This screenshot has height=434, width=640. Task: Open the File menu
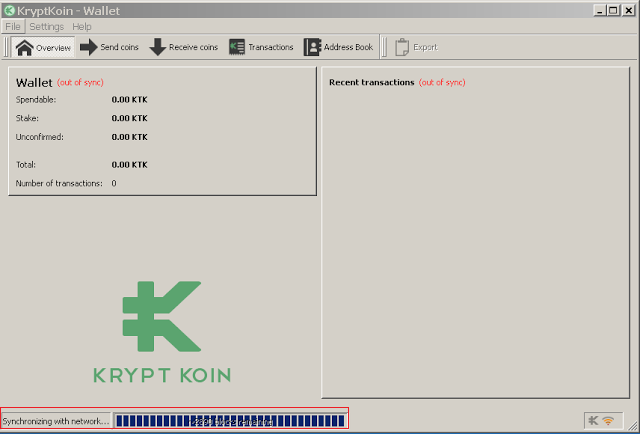13,27
